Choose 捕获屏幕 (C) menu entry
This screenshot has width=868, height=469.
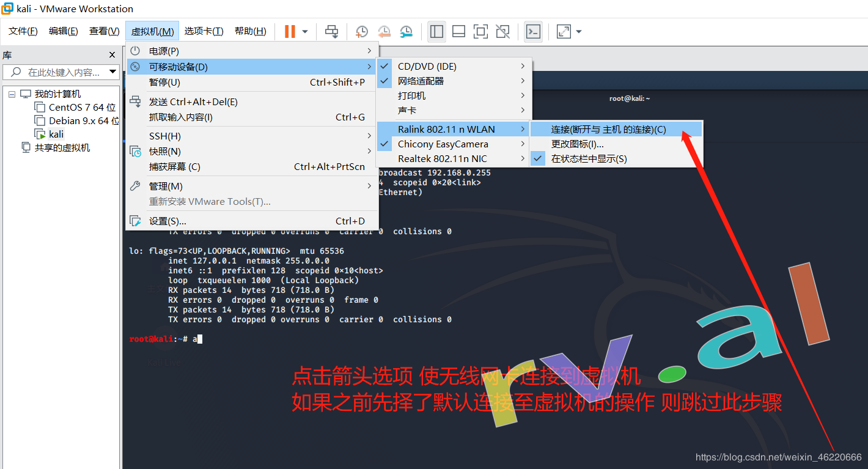(252, 167)
